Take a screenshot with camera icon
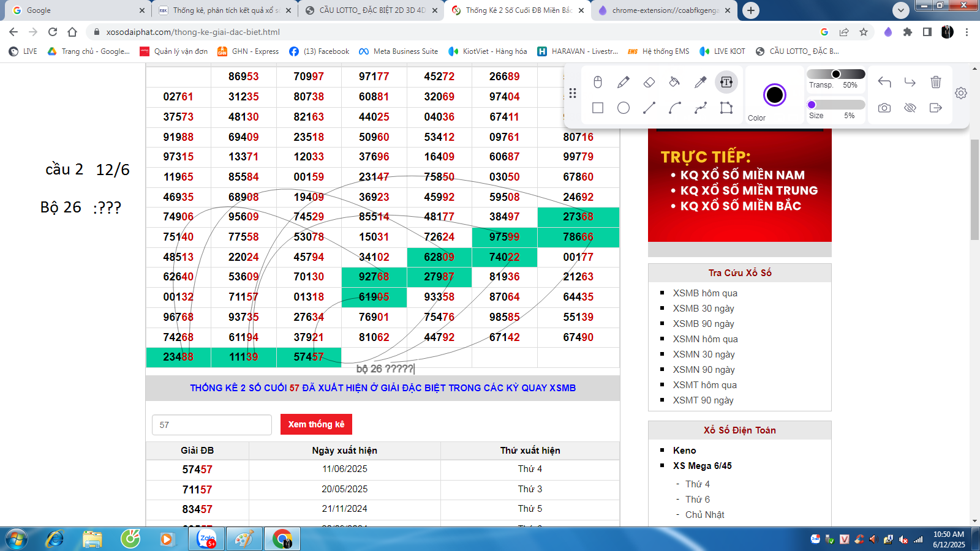This screenshot has width=980, height=551. 884,108
